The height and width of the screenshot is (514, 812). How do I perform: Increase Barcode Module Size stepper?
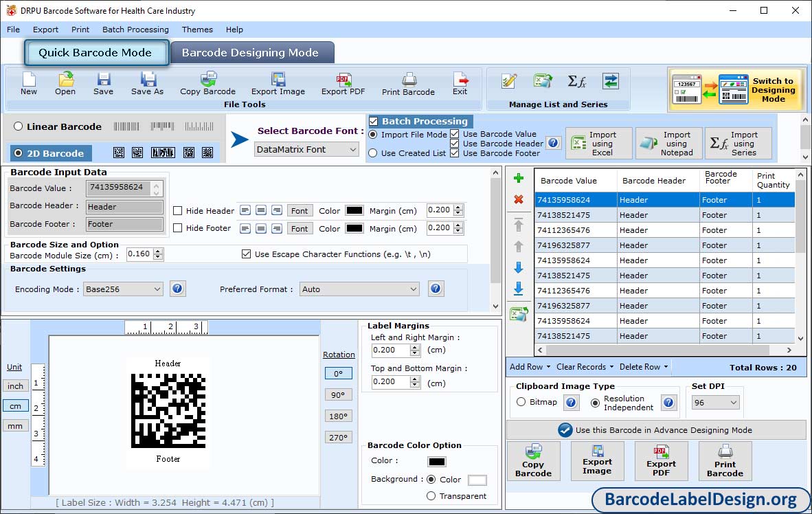pos(159,251)
